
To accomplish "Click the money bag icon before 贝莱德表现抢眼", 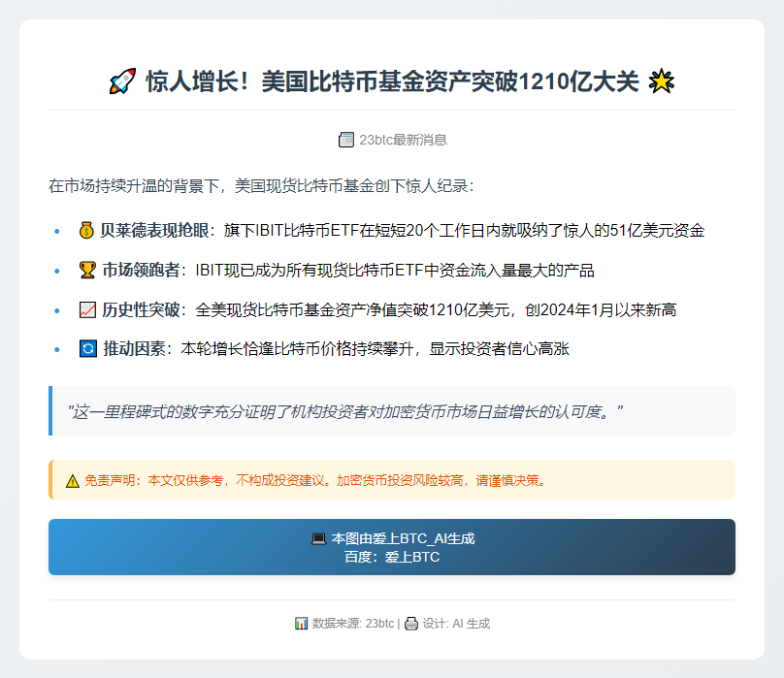I will [x=86, y=231].
